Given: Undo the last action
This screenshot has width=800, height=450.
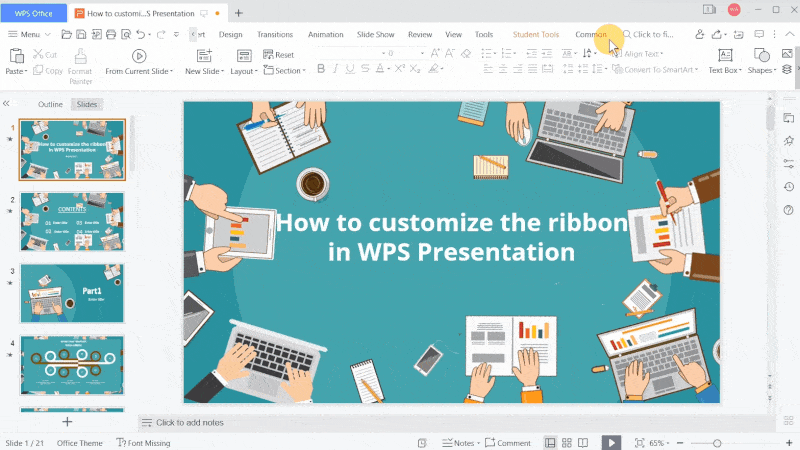Looking at the screenshot, I should (140, 34).
